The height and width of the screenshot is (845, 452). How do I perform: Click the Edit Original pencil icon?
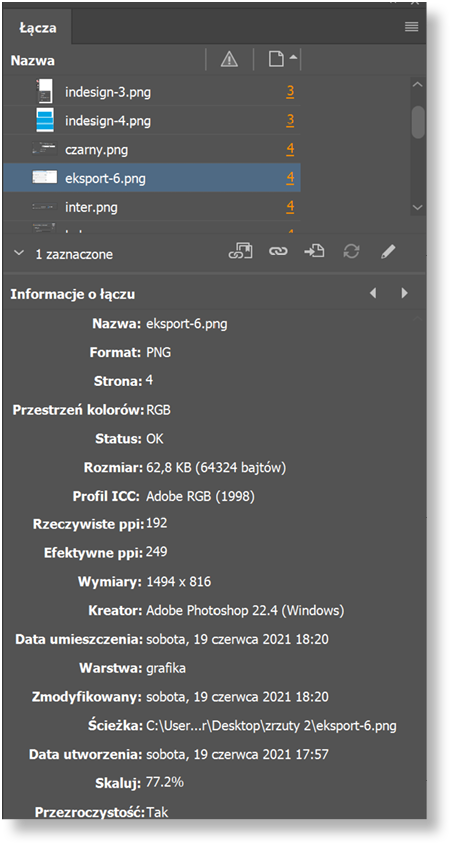click(388, 252)
